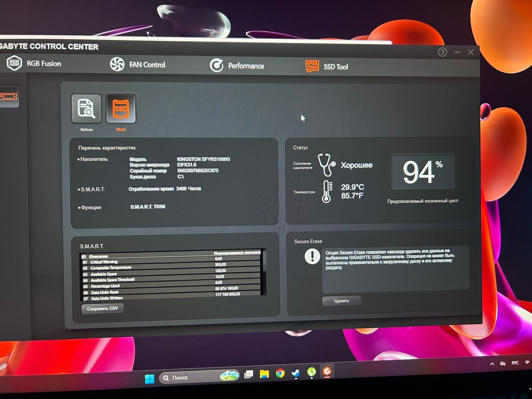Click the Secure Erase warning exclamation icon
Image resolution: width=532 pixels, height=399 pixels.
[312, 256]
